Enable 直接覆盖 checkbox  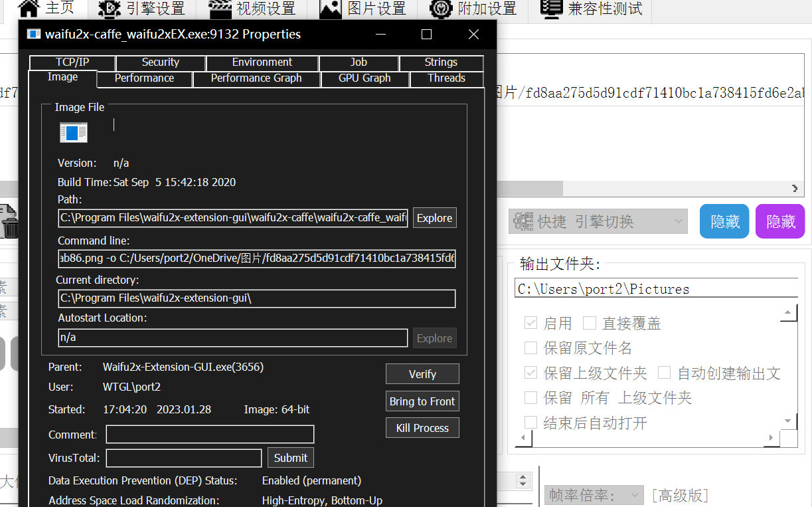pyautogui.click(x=589, y=323)
